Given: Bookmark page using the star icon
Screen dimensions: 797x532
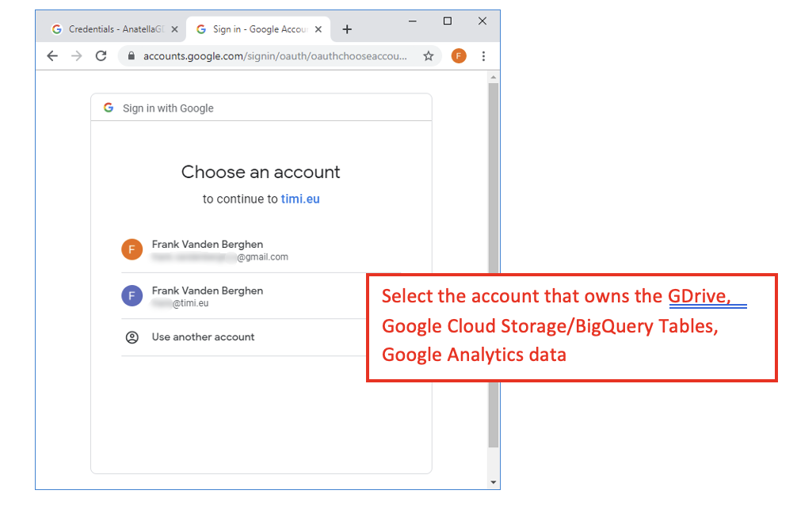Looking at the screenshot, I should 429,56.
